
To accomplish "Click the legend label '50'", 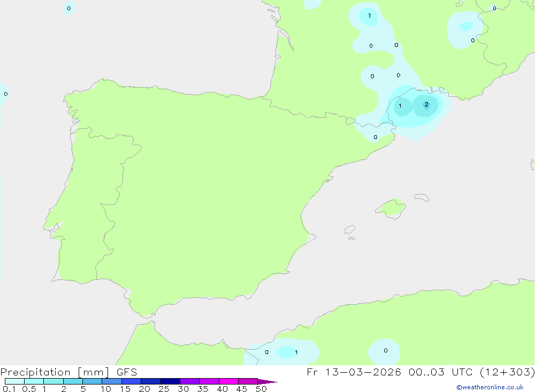I will [261, 389].
